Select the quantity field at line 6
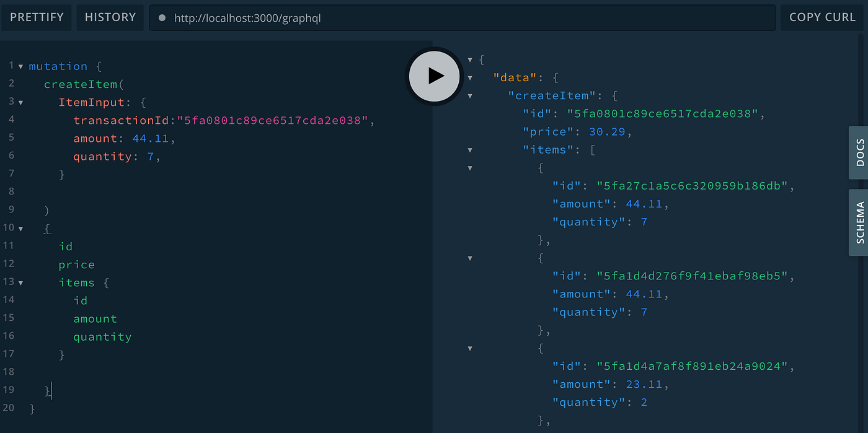 [x=103, y=156]
